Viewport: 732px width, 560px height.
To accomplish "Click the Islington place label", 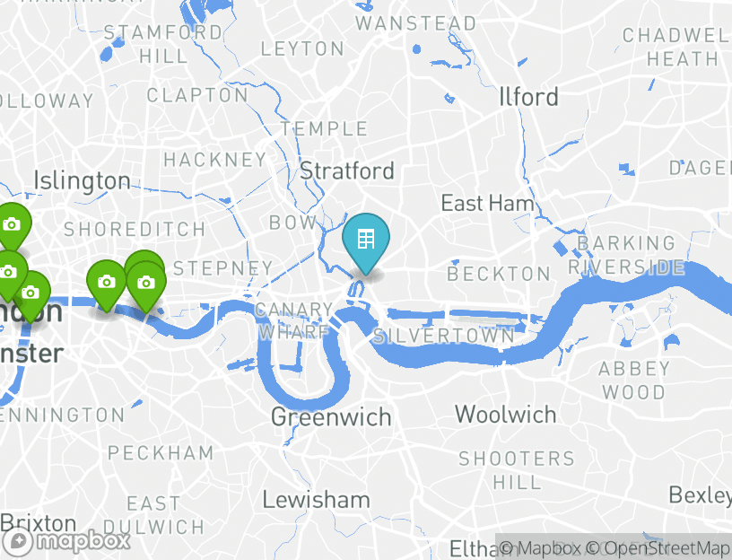I will (83, 181).
